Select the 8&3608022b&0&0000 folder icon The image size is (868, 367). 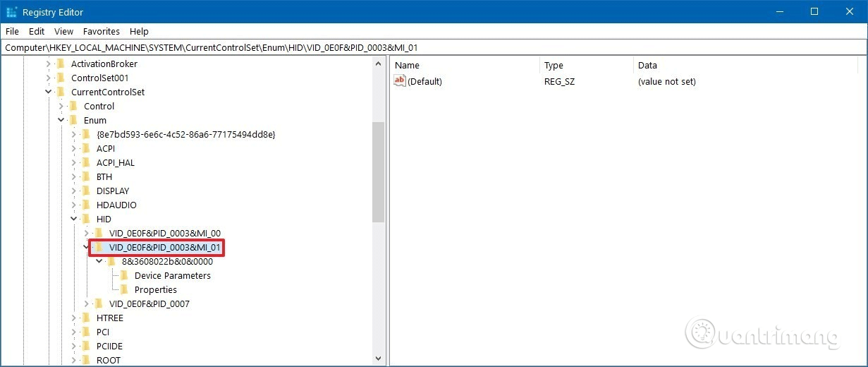point(112,261)
